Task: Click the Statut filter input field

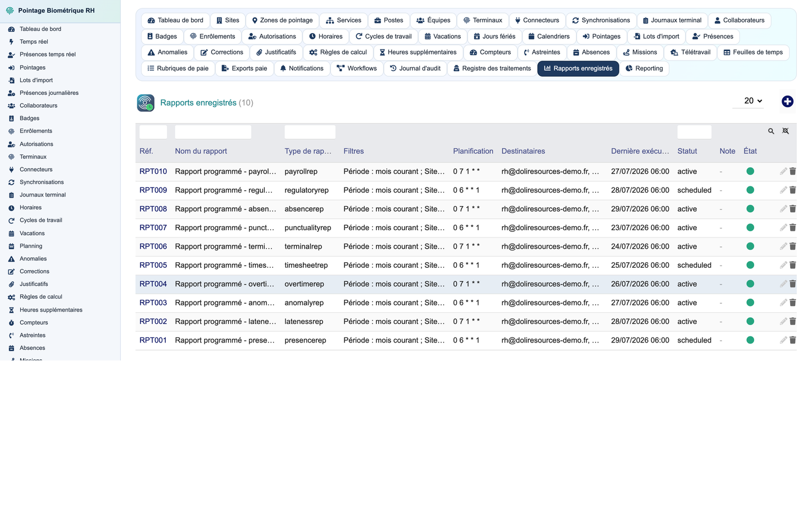Action: point(694,132)
